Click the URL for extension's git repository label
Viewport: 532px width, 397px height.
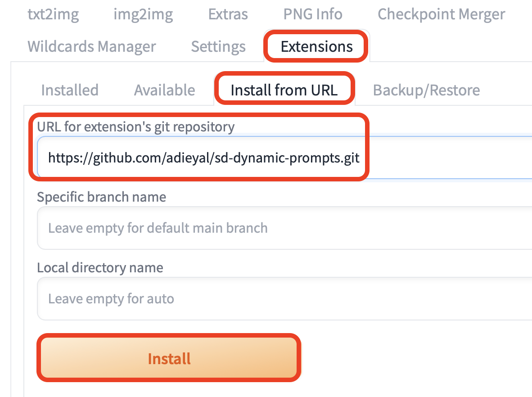[135, 127]
